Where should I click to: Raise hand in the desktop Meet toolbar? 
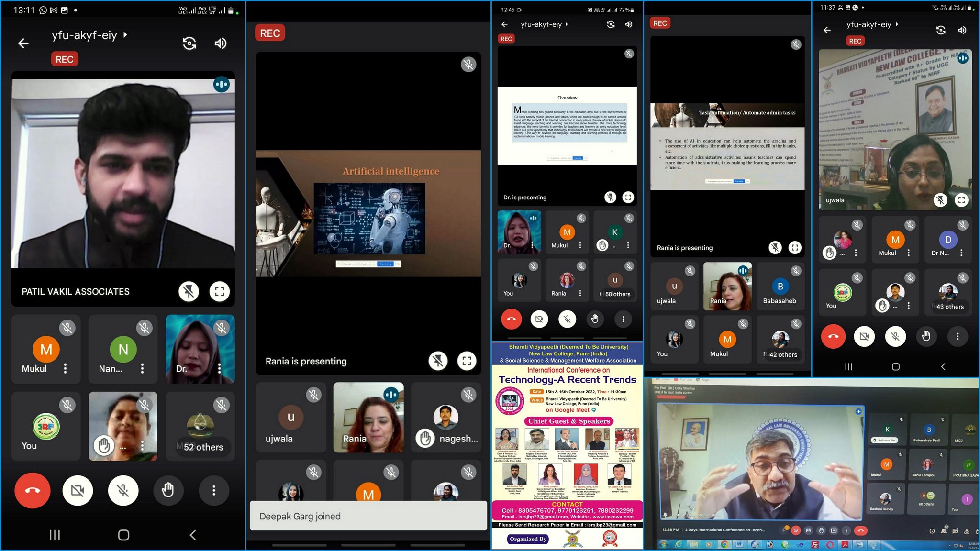click(x=821, y=530)
